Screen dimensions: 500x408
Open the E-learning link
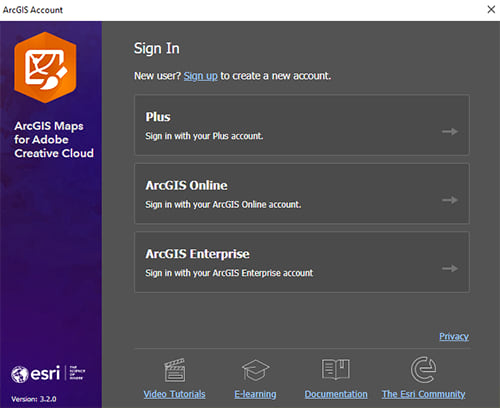point(255,394)
